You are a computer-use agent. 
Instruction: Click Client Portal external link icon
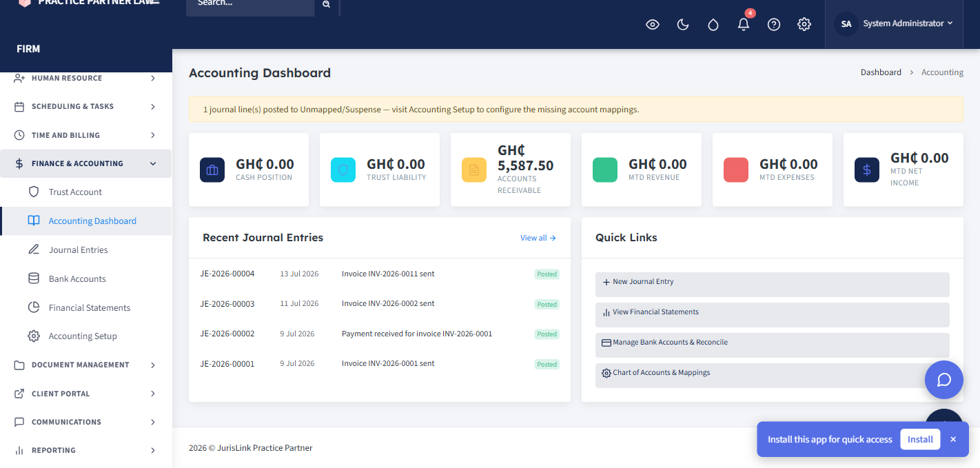(x=19, y=394)
